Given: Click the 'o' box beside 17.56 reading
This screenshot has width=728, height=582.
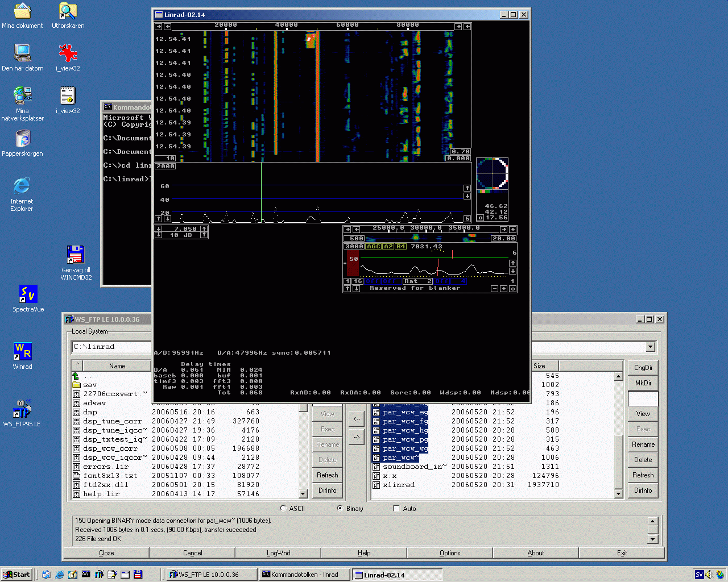Looking at the screenshot, I should click(x=480, y=218).
